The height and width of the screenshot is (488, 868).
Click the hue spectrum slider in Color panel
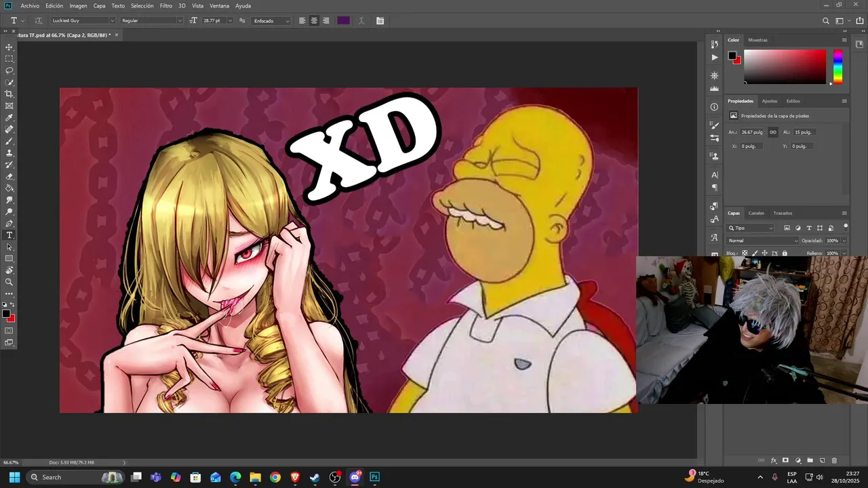pyautogui.click(x=837, y=66)
